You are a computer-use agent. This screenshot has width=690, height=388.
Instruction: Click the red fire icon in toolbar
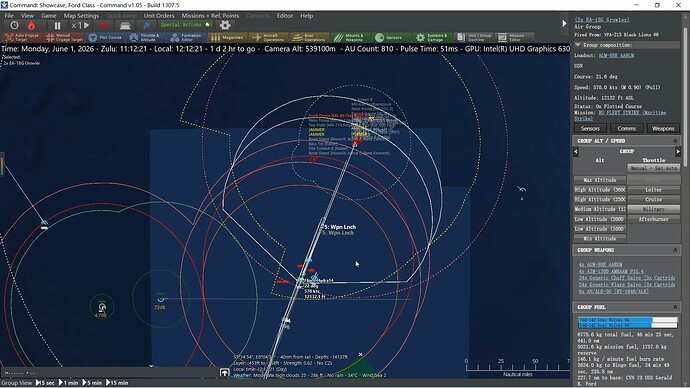(31, 26)
